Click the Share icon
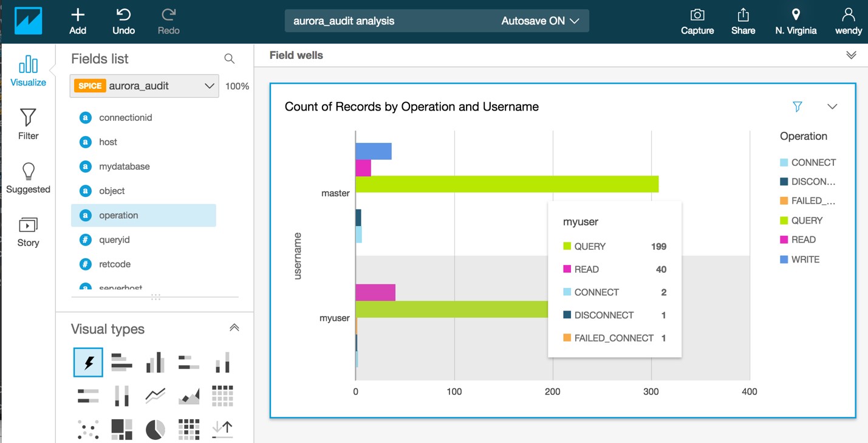Viewport: 868px width, 443px height. tap(743, 15)
